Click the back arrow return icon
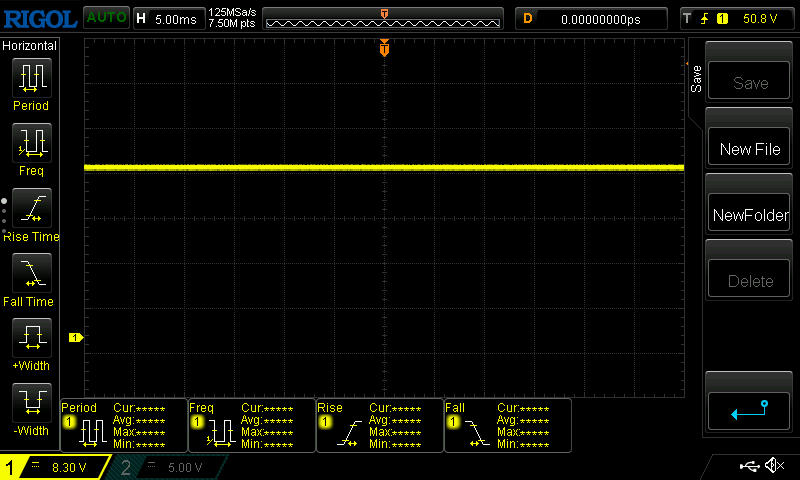 (749, 410)
